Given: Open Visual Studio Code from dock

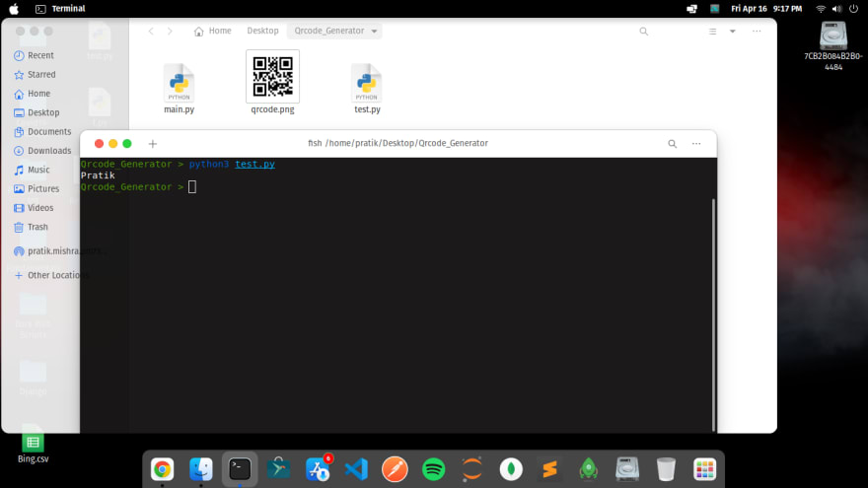Looking at the screenshot, I should 356,469.
